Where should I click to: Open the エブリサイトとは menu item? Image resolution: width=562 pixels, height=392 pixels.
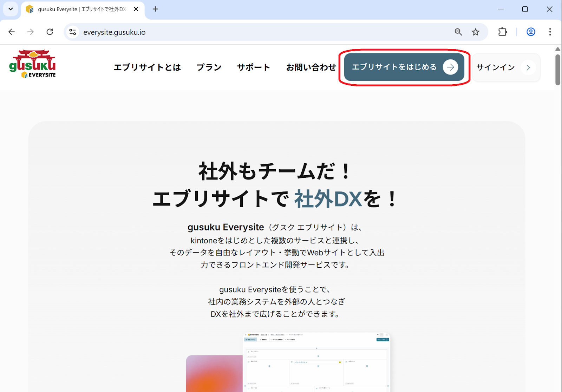click(147, 67)
